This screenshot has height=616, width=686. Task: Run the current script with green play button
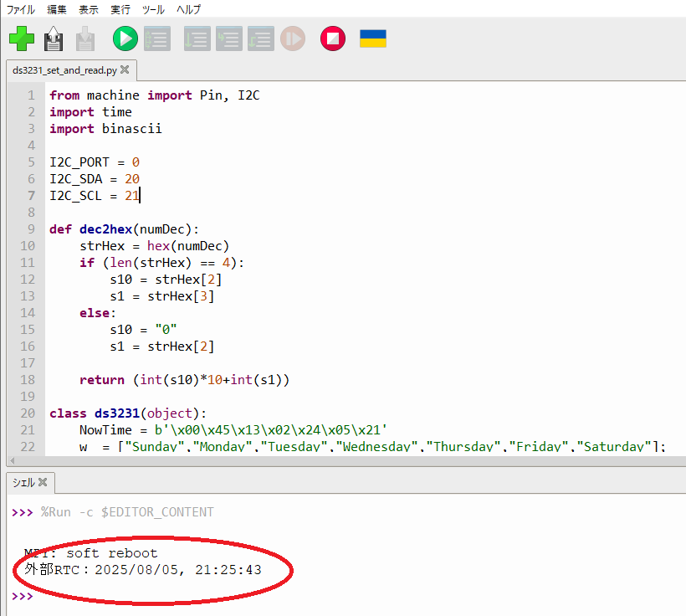pos(125,38)
